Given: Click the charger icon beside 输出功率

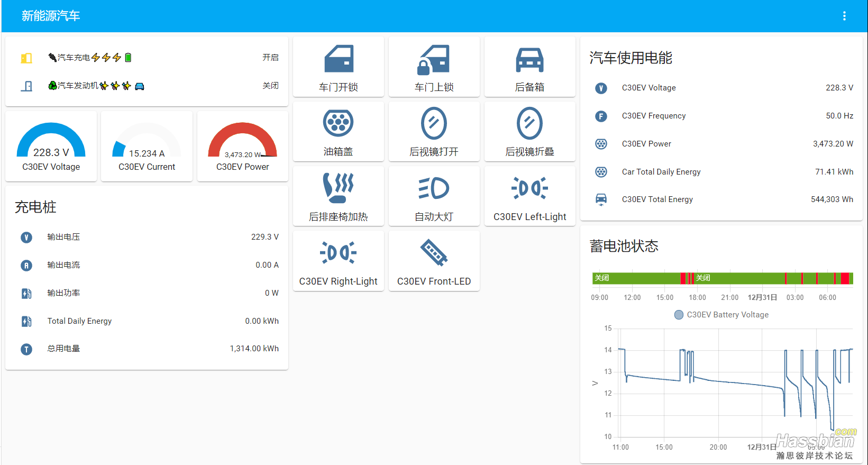Looking at the screenshot, I should pyautogui.click(x=26, y=293).
